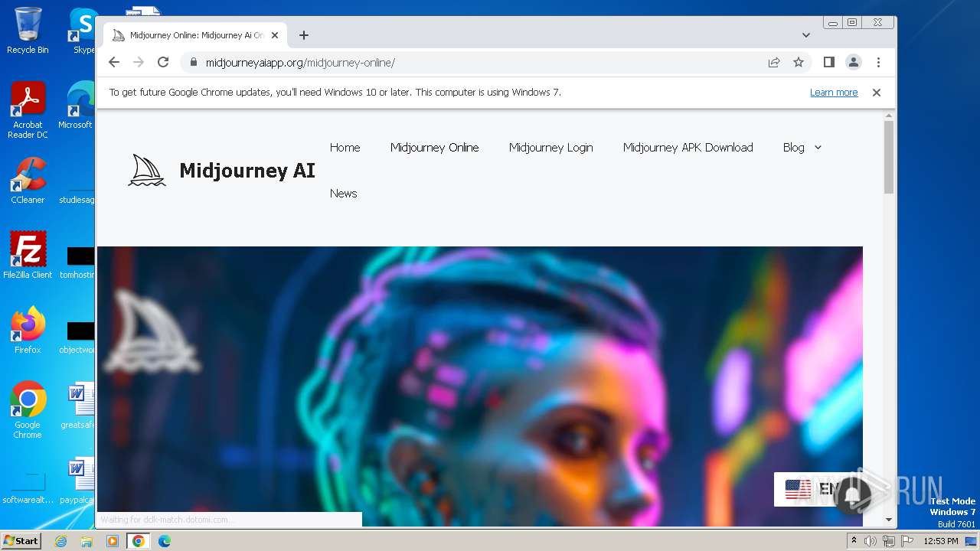Click the scrollbar down arrow
The height and width of the screenshot is (551, 980).
click(x=889, y=520)
